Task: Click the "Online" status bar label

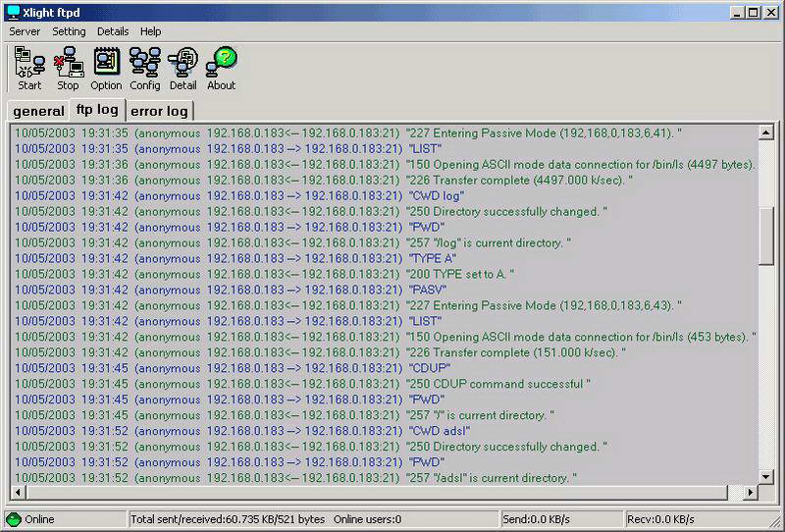Action: click(x=39, y=519)
